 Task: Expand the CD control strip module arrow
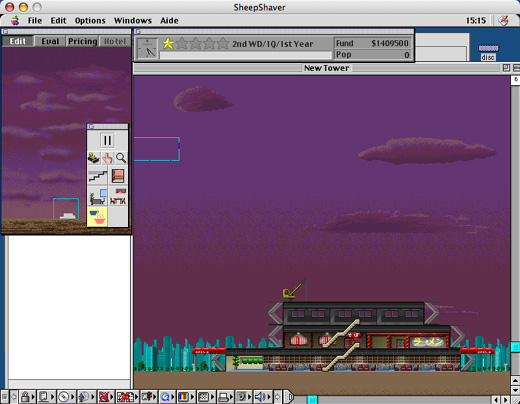click(x=72, y=397)
